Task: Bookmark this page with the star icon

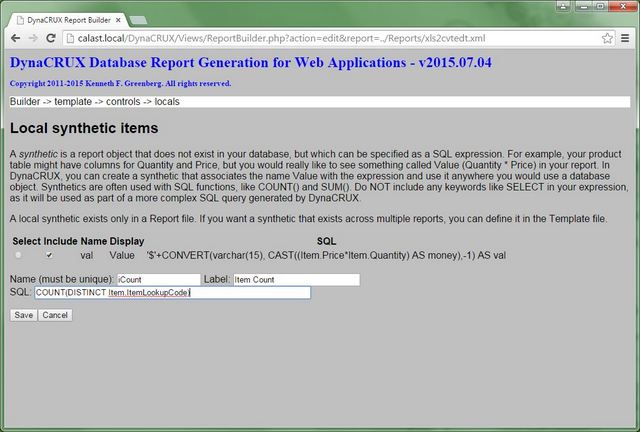Action: coord(607,38)
